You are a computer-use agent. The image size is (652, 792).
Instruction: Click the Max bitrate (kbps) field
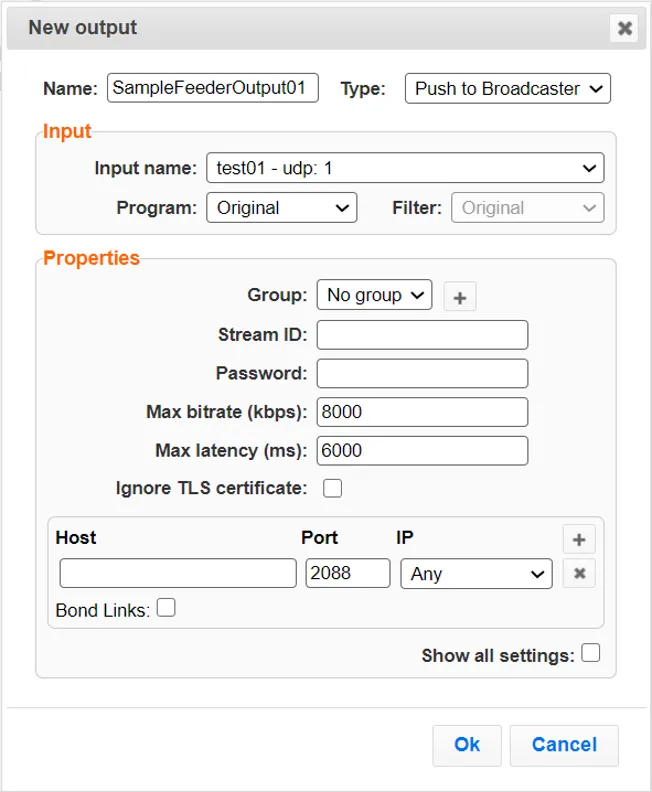(x=422, y=412)
